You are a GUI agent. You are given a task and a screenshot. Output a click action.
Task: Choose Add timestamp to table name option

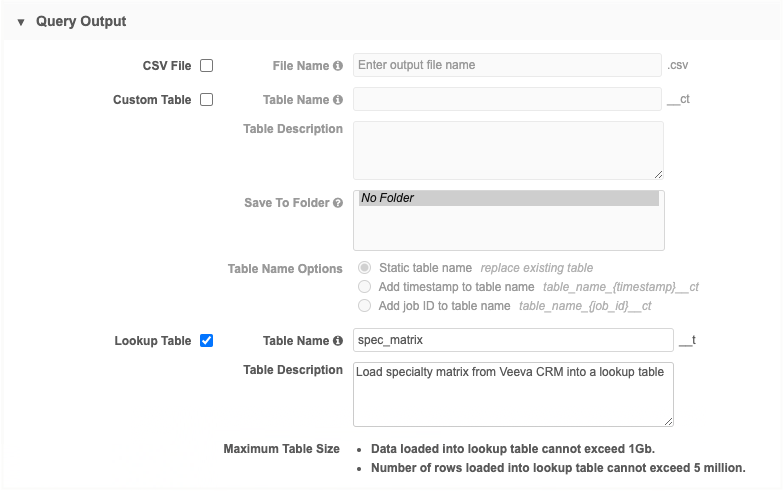(365, 287)
